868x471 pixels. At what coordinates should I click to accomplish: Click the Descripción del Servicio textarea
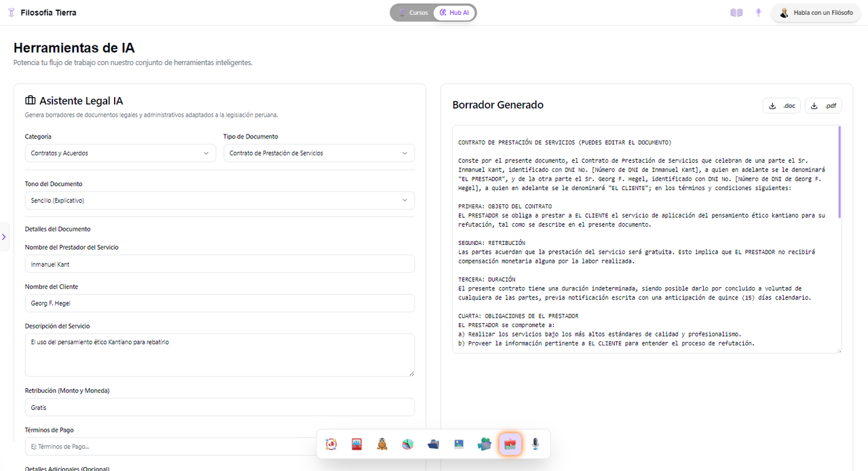220,355
